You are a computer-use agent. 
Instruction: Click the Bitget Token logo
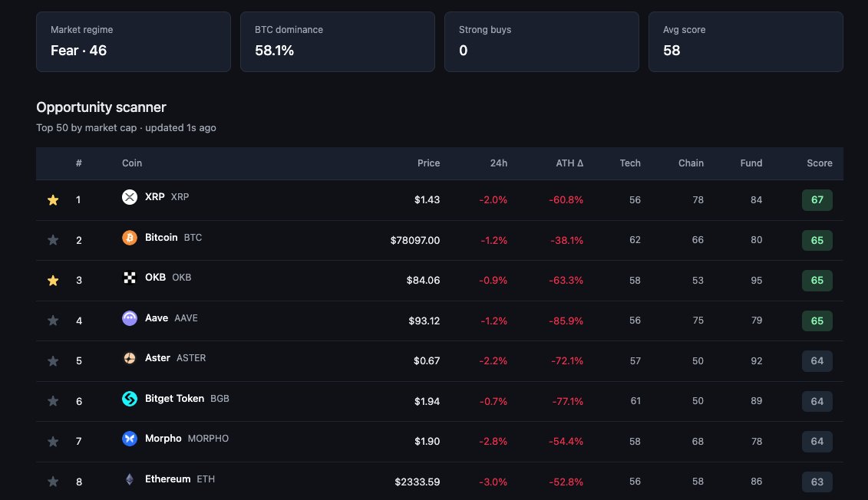pyautogui.click(x=130, y=398)
